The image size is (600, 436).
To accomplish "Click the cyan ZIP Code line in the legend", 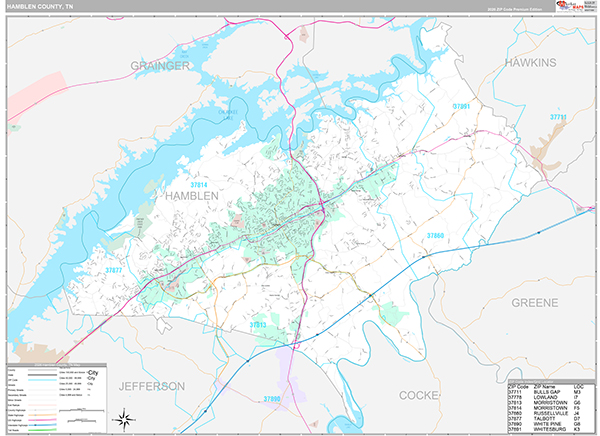I will click(42, 380).
